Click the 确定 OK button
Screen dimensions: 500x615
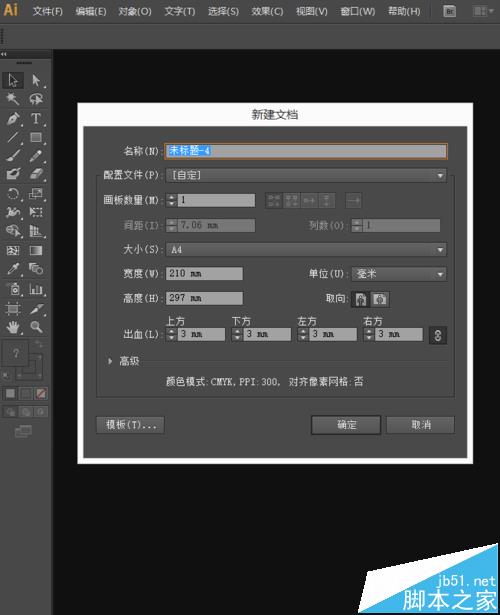[346, 425]
